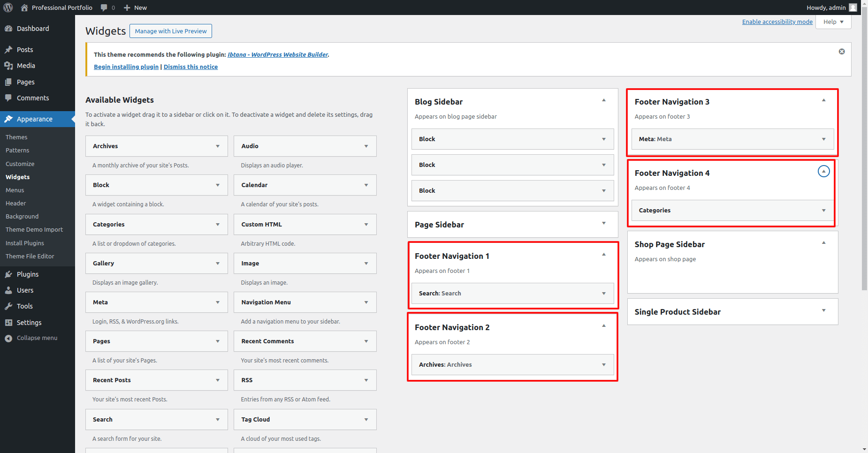Click the comments bubble icon in admin bar
This screenshot has width=868, height=453.
[x=104, y=8]
